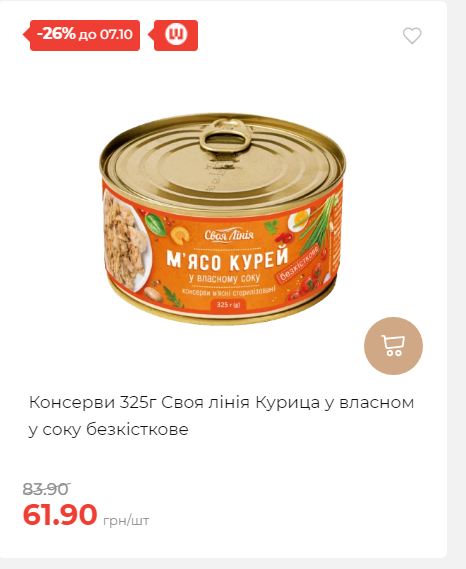Click the red Ш loyalty badge
This screenshot has width=466, height=569.
(x=176, y=35)
